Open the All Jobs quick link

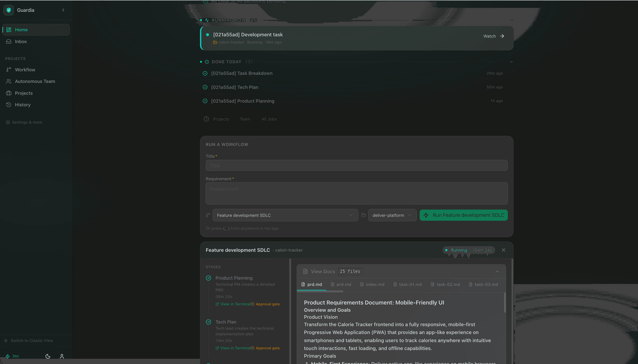pyautogui.click(x=269, y=119)
